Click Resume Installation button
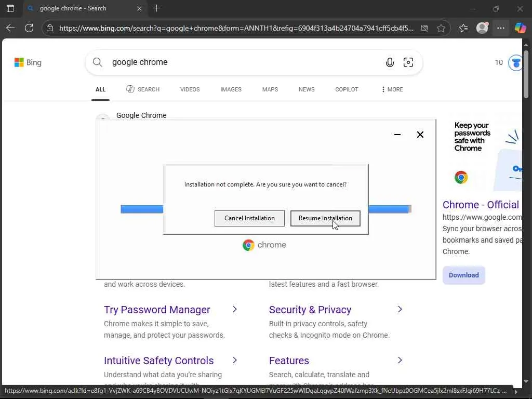This screenshot has width=532, height=399. point(325,218)
